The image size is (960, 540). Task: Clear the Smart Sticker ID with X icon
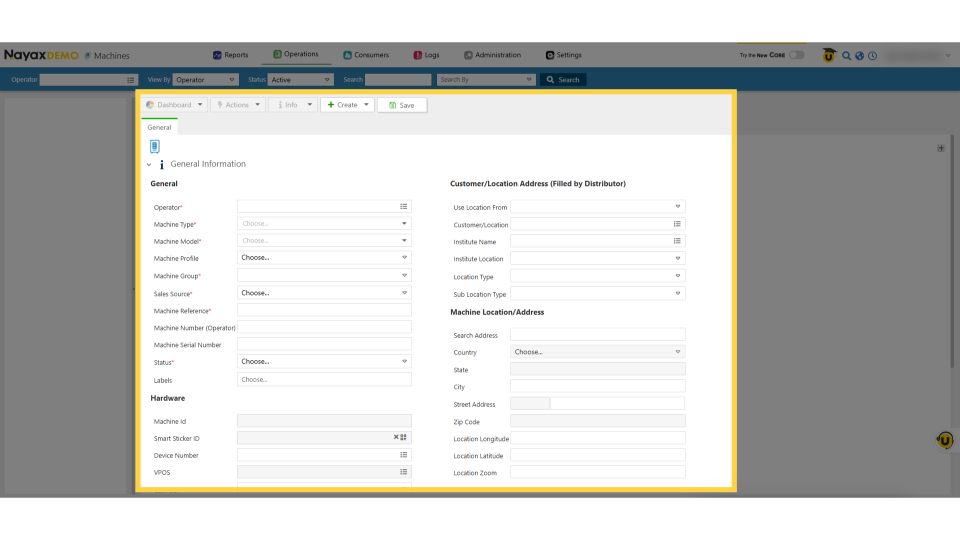(396, 438)
